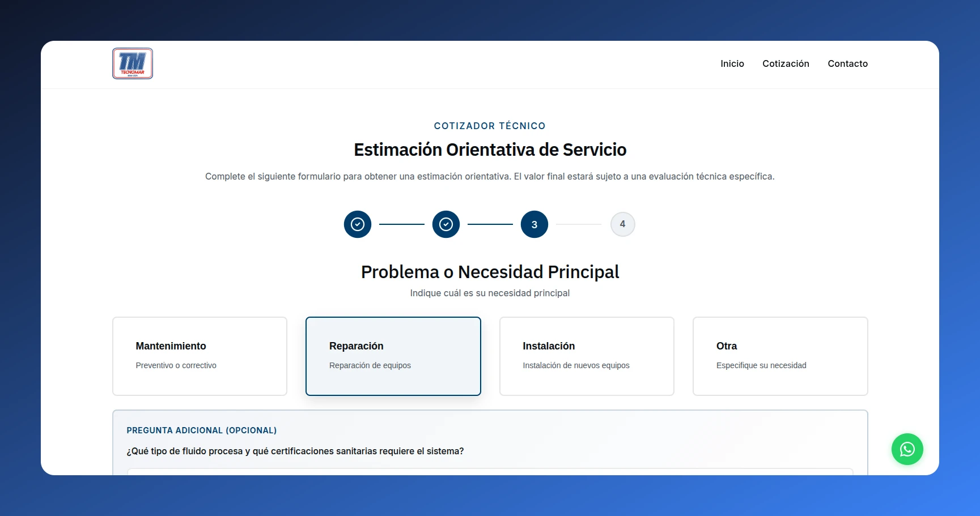Click the fluid certifications question text
The height and width of the screenshot is (516, 980).
[295, 451]
